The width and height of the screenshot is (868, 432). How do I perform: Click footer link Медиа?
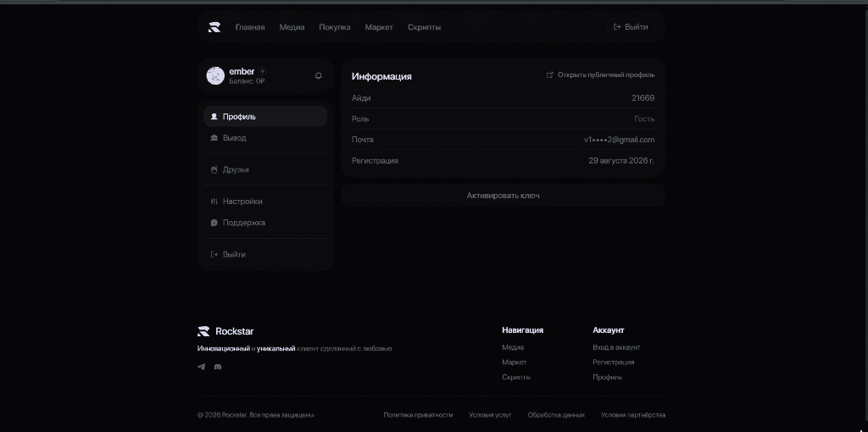pyautogui.click(x=513, y=347)
